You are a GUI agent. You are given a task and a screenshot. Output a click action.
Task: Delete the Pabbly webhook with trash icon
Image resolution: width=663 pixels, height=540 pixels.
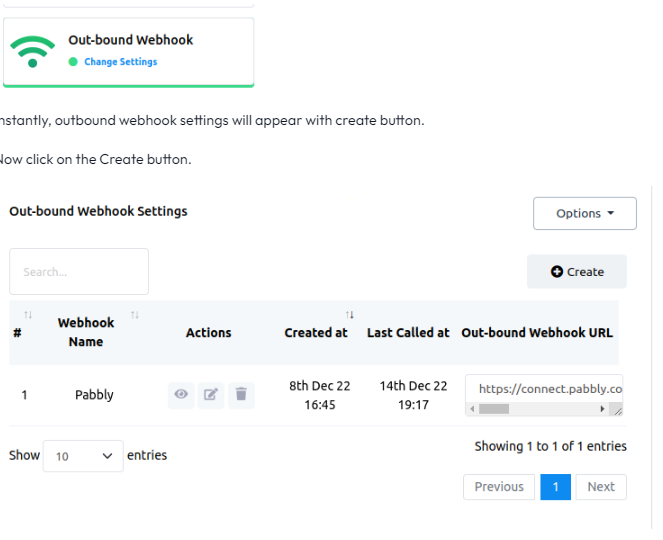(241, 395)
